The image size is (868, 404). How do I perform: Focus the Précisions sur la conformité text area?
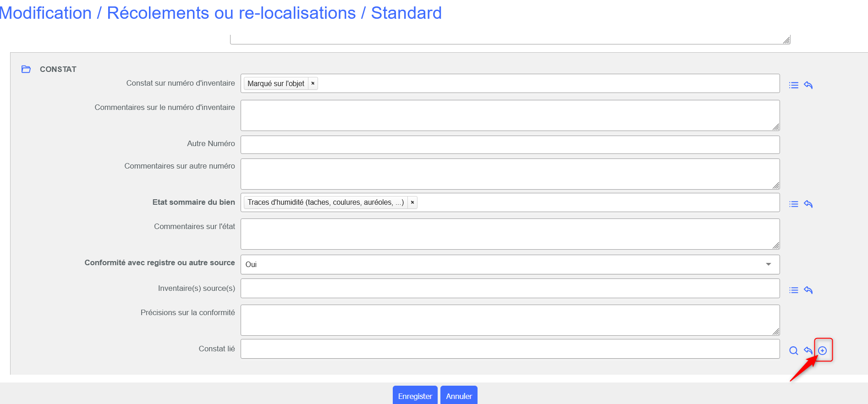510,320
